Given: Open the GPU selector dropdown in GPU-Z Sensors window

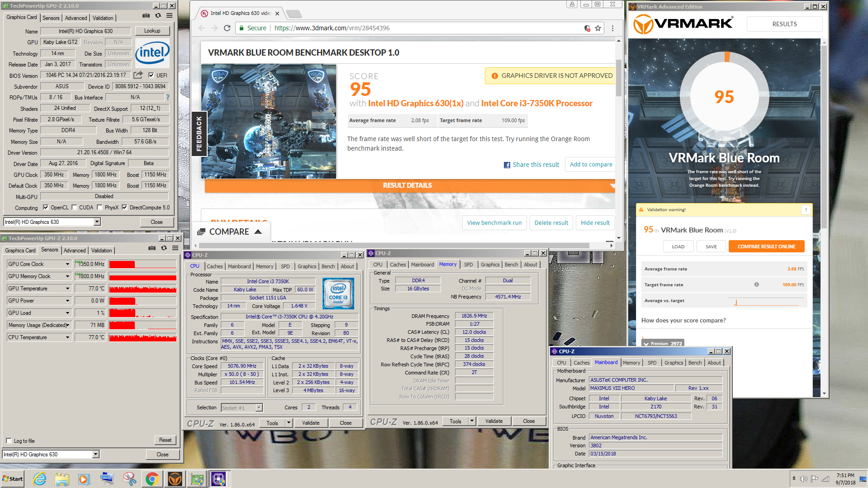Looking at the screenshot, I should coord(95,455).
